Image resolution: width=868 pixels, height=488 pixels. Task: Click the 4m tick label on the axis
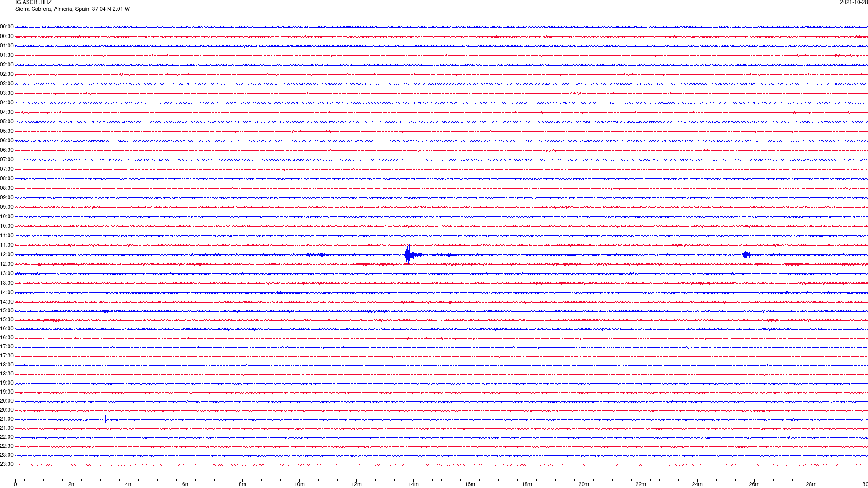(129, 484)
